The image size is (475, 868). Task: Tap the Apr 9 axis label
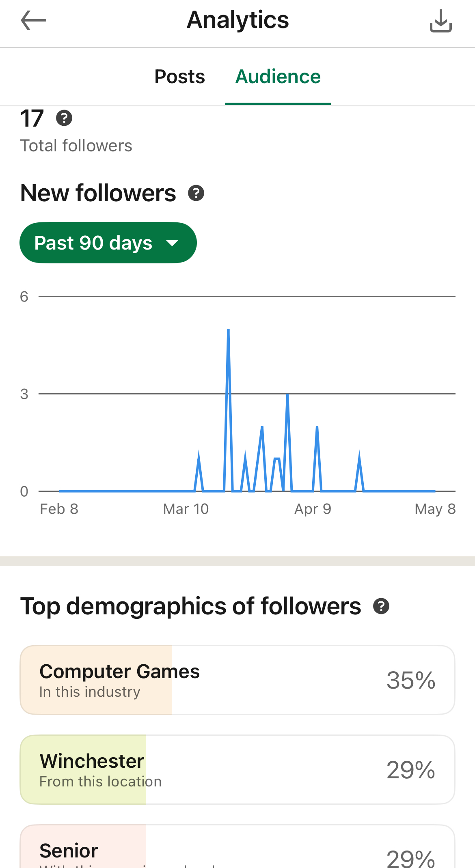coord(313,509)
